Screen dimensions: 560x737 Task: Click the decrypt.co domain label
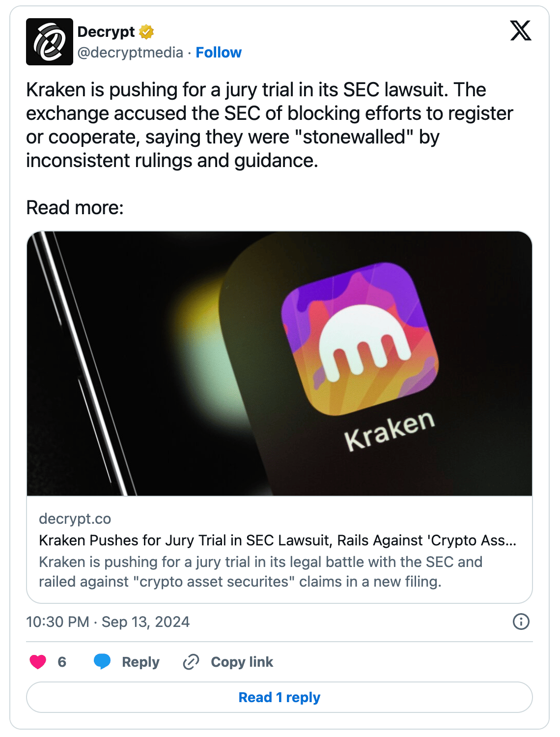[x=75, y=519]
